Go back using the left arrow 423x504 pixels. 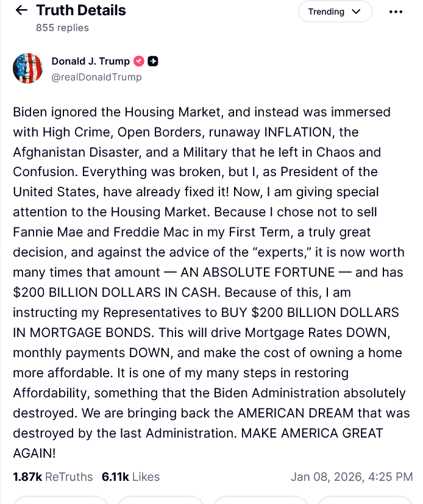pyautogui.click(x=21, y=10)
